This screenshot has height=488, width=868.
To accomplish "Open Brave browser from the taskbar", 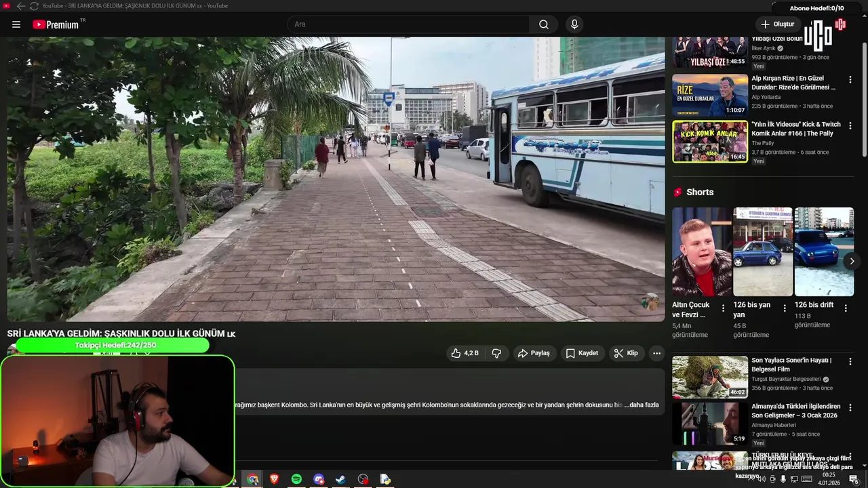I will click(274, 479).
